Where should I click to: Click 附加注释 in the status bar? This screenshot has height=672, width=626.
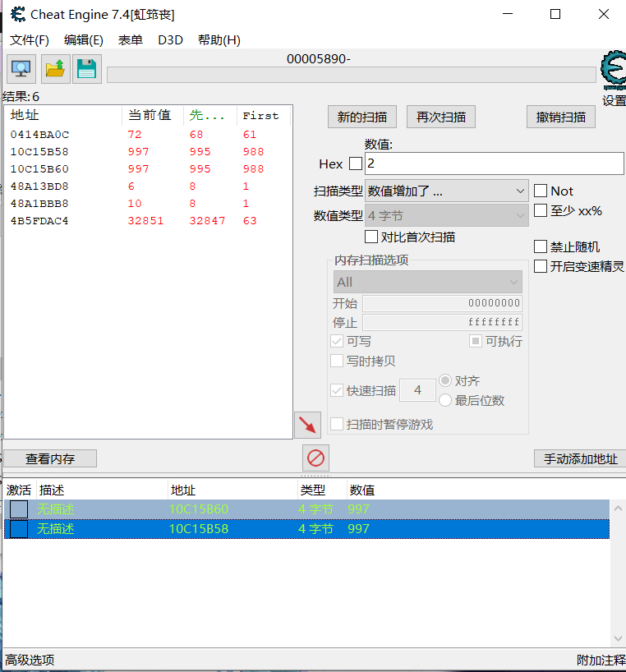pyautogui.click(x=601, y=660)
